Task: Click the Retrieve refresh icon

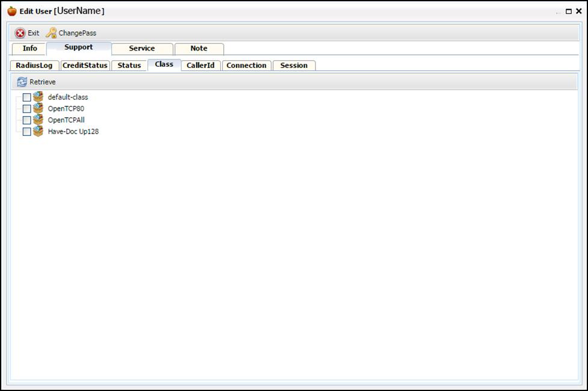Action: pos(22,82)
